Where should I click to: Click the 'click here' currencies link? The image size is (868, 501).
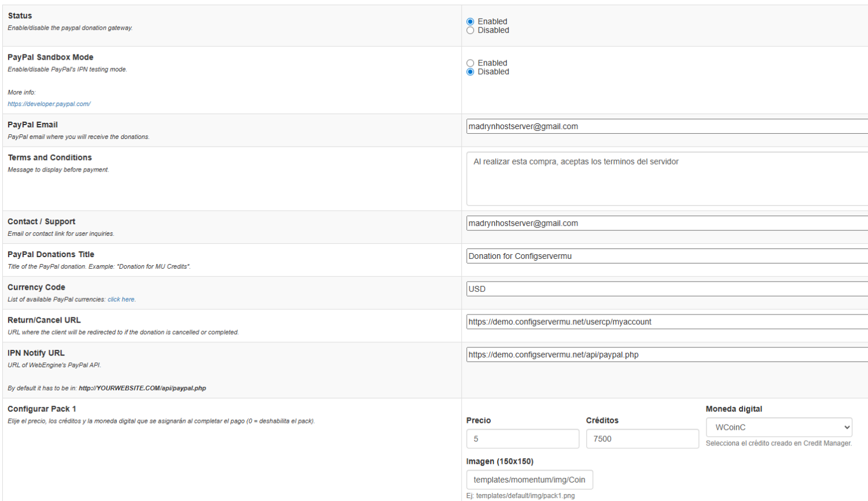(121, 299)
